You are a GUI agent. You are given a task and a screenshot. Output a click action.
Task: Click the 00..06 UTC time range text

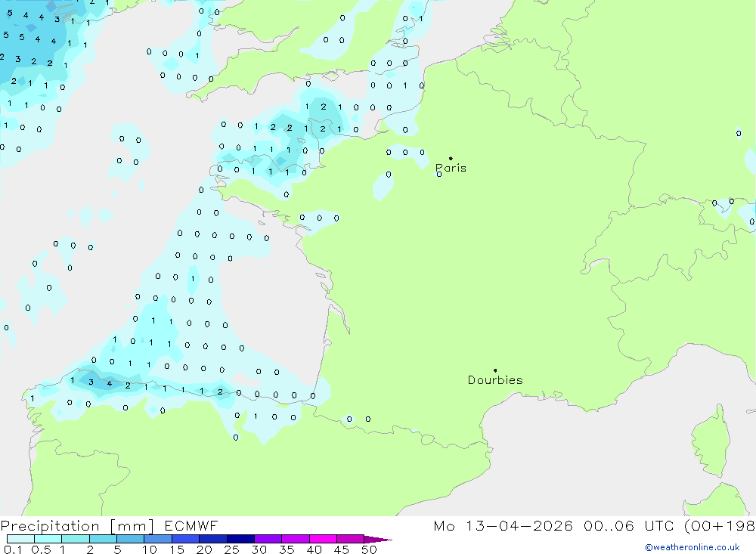click(x=629, y=526)
